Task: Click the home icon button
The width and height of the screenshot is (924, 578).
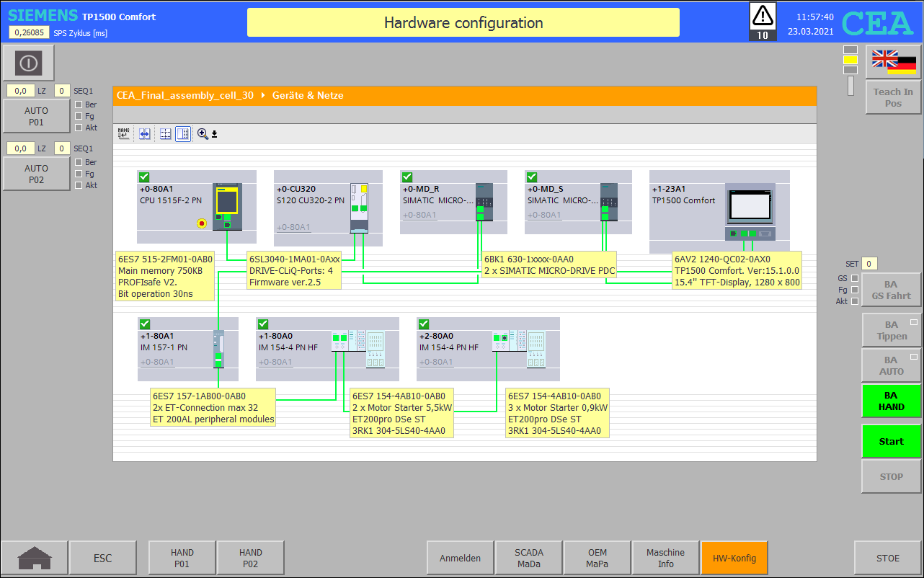Action: click(35, 558)
